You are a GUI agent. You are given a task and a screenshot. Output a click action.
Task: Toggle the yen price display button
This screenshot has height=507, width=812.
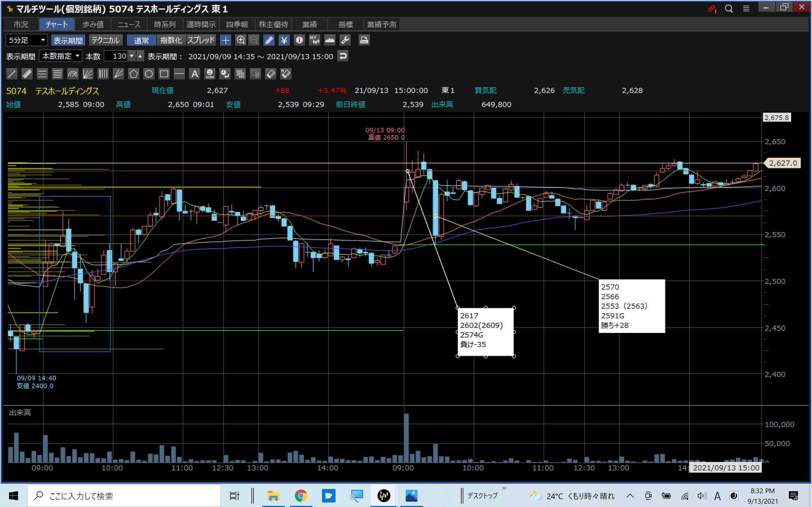coord(284,40)
